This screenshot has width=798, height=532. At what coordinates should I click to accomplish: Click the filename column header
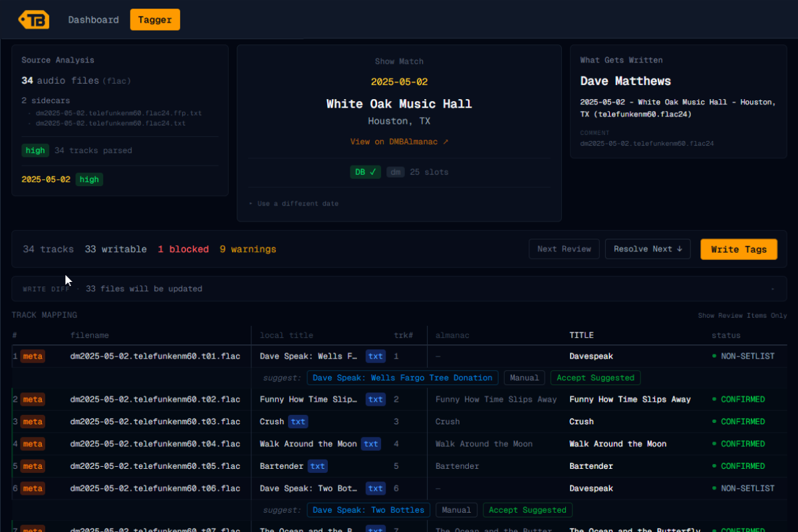tap(90, 335)
